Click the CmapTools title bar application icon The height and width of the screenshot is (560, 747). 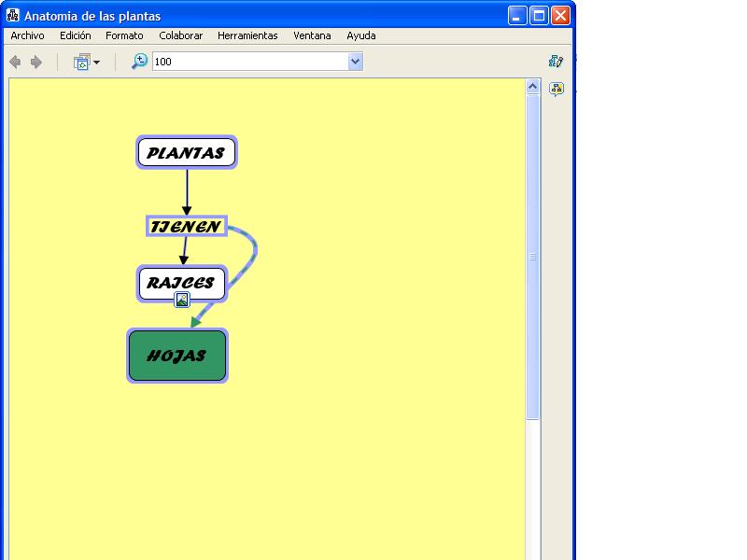pos(13,16)
